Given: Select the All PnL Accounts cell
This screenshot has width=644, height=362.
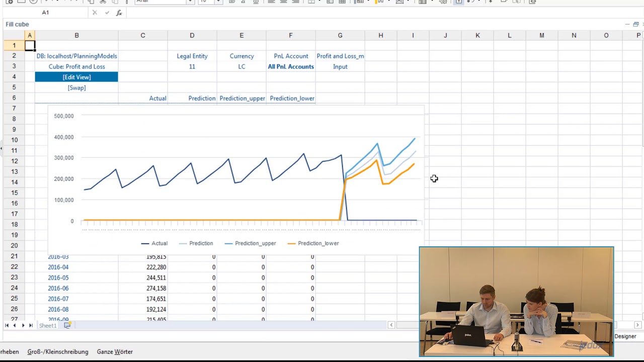Looking at the screenshot, I should point(291,66).
